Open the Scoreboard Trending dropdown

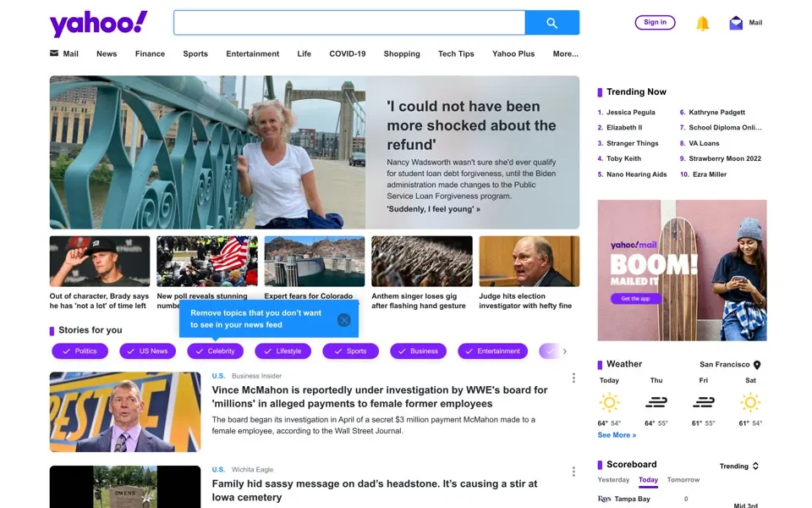point(739,466)
